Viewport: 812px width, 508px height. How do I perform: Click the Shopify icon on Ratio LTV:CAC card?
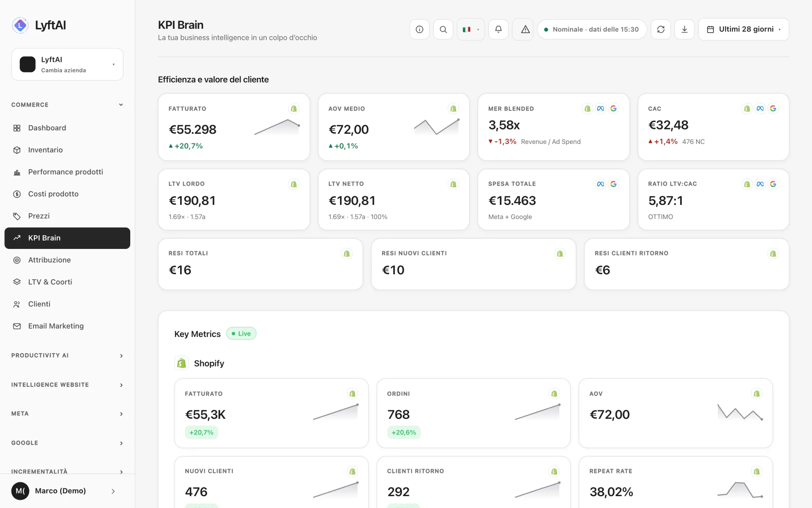(x=747, y=184)
